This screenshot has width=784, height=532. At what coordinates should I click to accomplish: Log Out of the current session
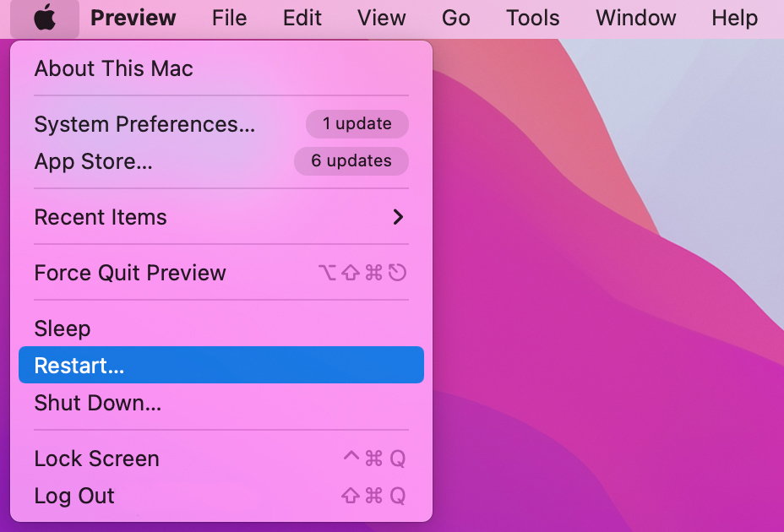tap(73, 496)
